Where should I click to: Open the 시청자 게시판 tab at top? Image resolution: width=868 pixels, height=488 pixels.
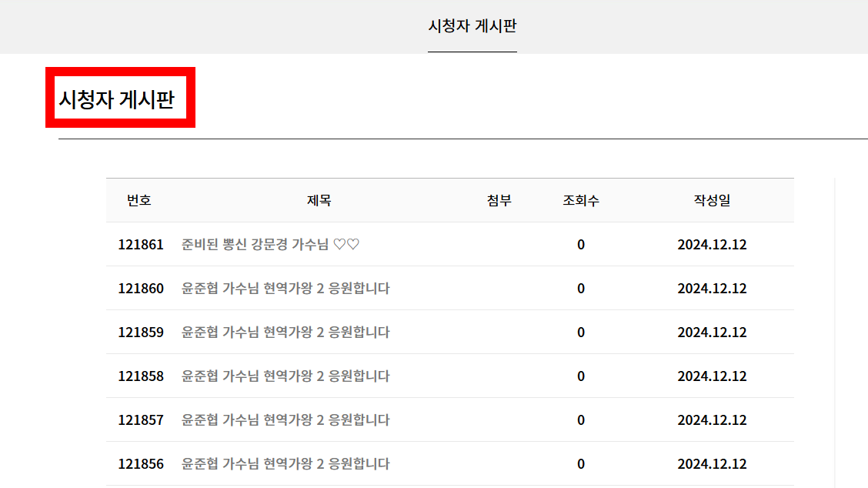[472, 26]
